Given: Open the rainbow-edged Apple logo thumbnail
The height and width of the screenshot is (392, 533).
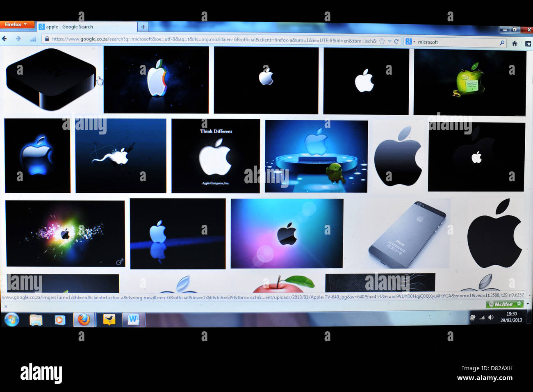Looking at the screenshot, I should coord(156,80).
